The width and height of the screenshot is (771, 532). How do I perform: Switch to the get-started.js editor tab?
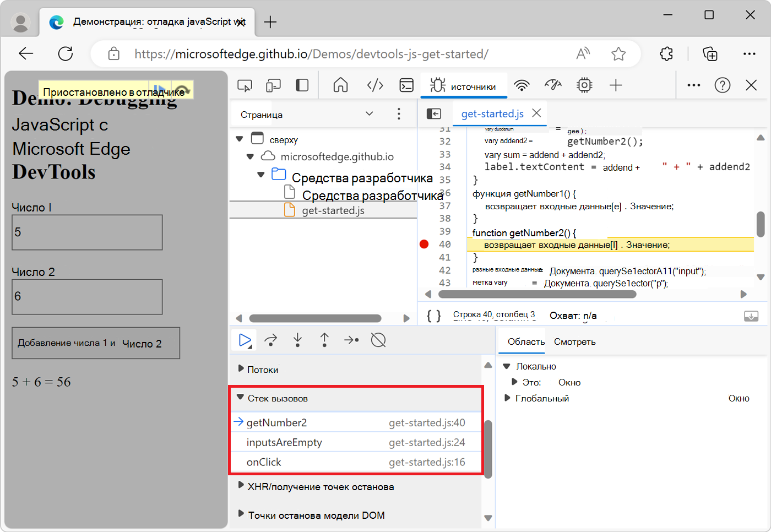pyautogui.click(x=492, y=113)
